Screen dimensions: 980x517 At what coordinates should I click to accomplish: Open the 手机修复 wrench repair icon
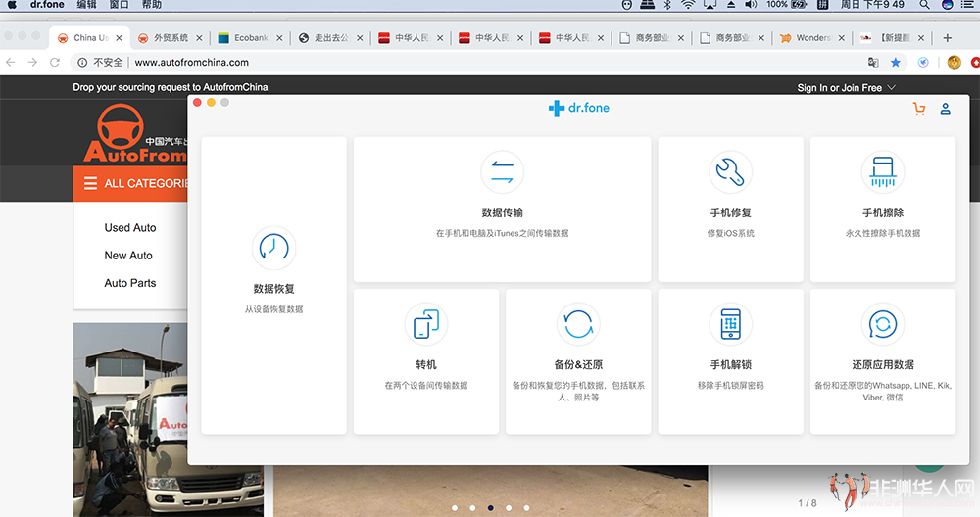pos(730,171)
